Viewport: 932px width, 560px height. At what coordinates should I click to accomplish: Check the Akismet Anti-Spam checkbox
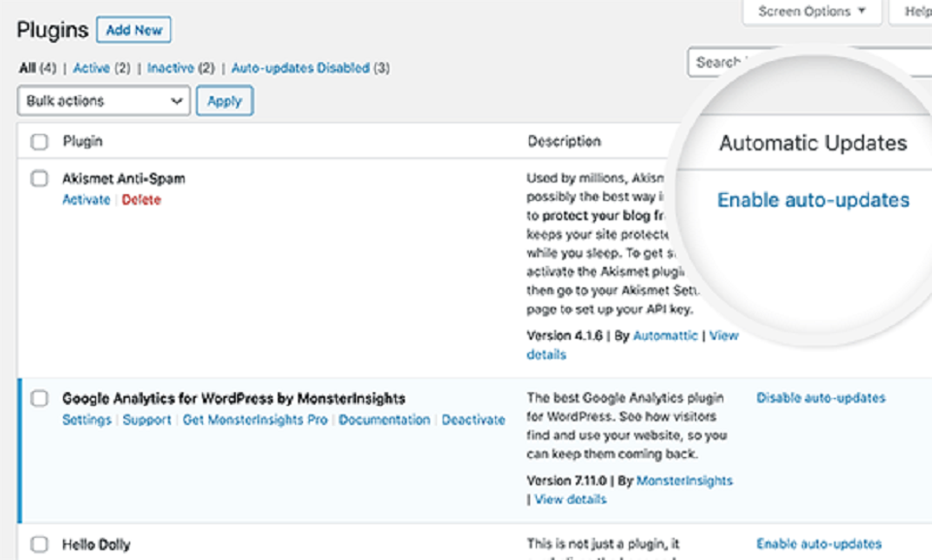click(39, 179)
